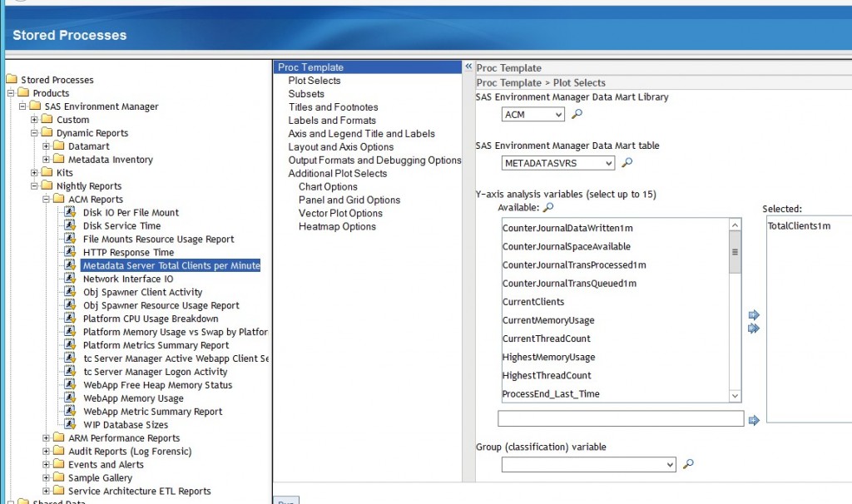Select CurrentMemoryUsage in Available list
The height and width of the screenshot is (504, 852).
pyautogui.click(x=547, y=320)
